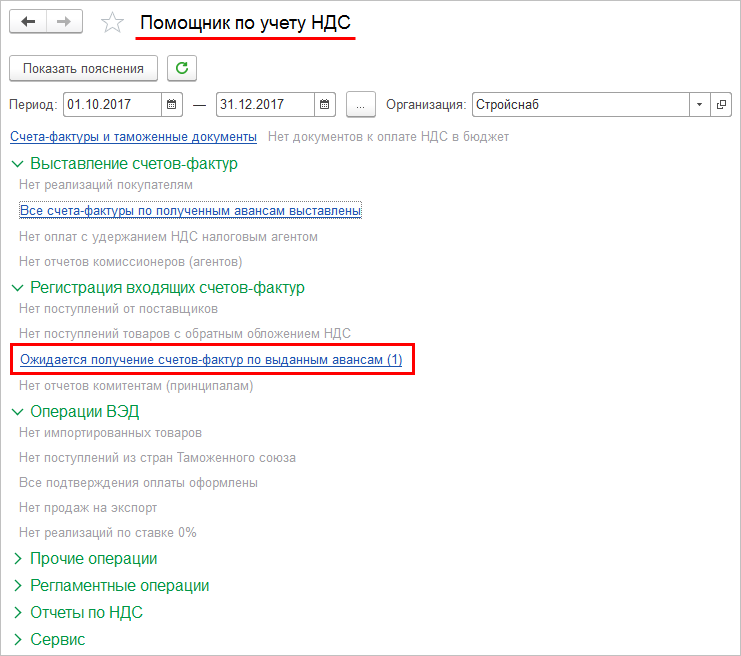This screenshot has width=741, height=656.
Task: Open the organization form icon for Стройснаб
Action: (722, 104)
